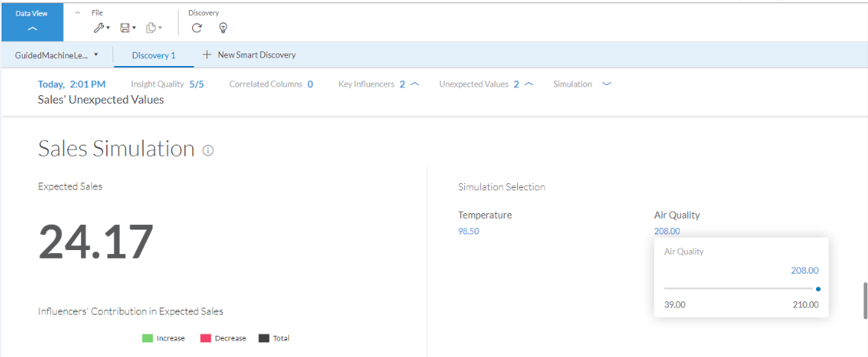Click the Save disk icon

tap(127, 28)
